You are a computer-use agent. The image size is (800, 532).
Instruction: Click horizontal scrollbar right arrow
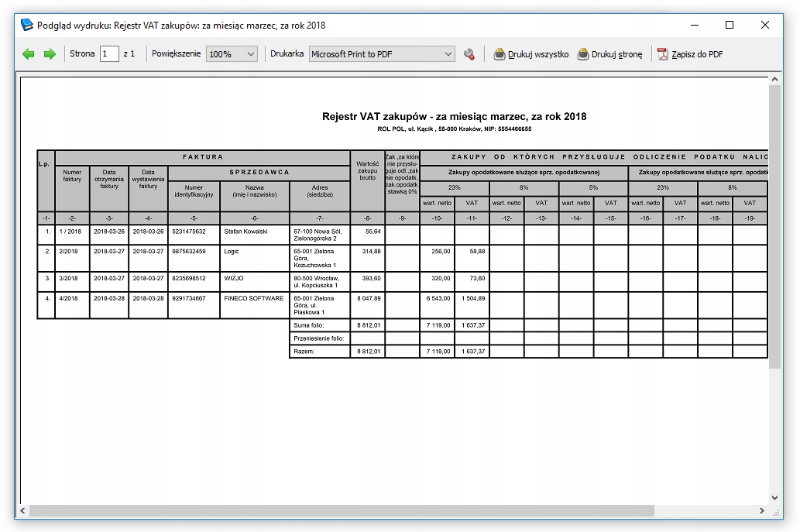tap(763, 511)
